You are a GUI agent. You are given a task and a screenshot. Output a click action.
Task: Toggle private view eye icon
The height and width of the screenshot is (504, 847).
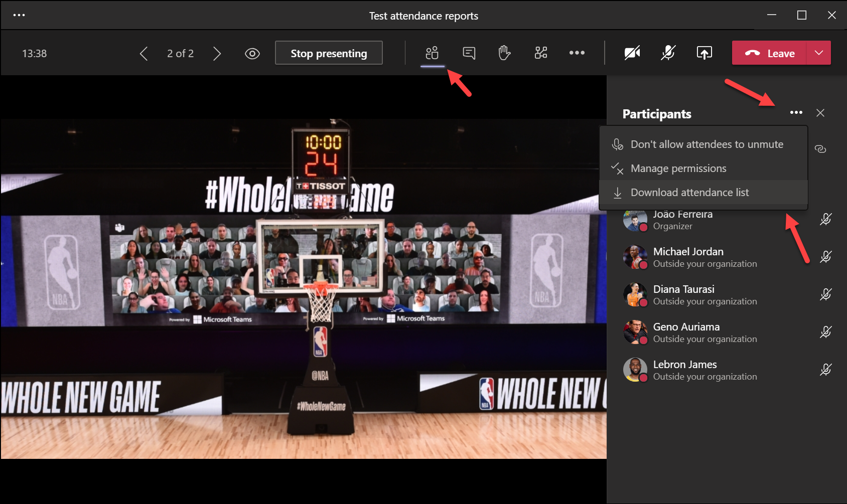pos(252,54)
